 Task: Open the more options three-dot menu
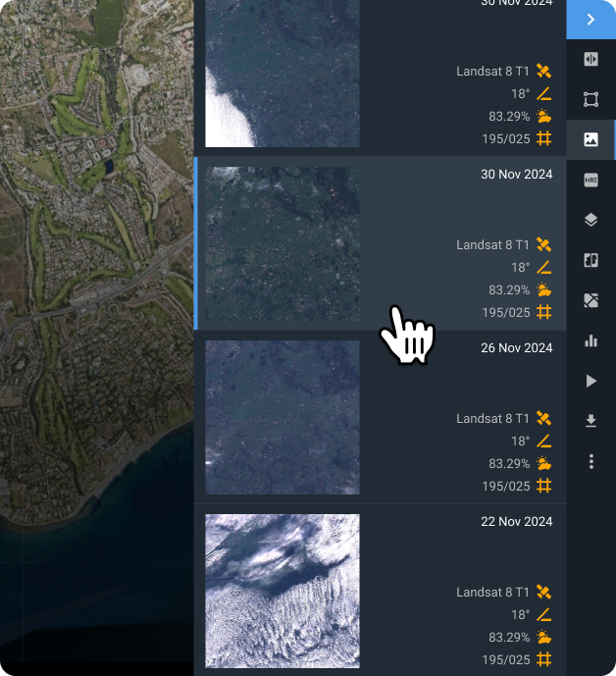tap(591, 461)
